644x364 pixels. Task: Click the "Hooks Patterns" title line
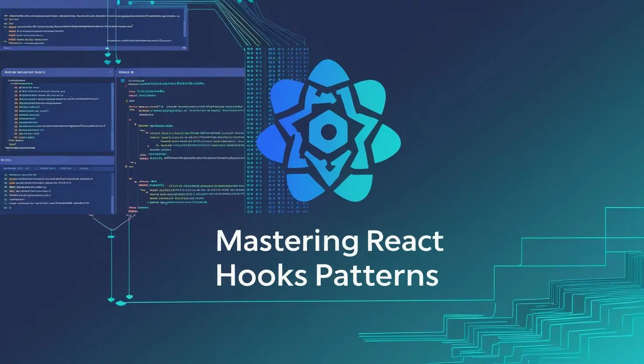click(327, 276)
